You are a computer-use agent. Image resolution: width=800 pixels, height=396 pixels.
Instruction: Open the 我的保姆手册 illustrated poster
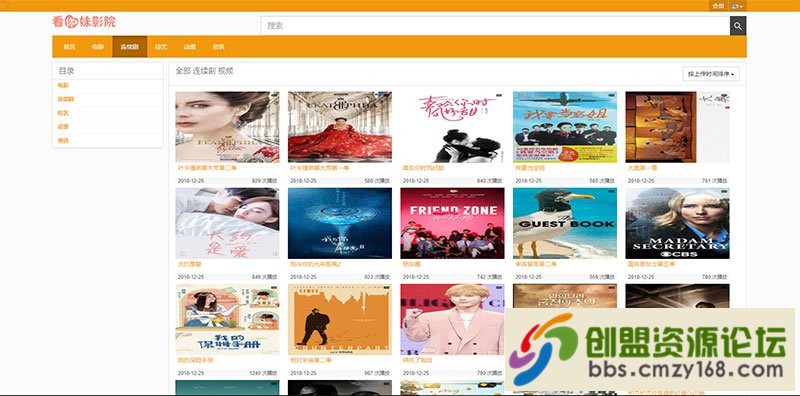pos(228,319)
